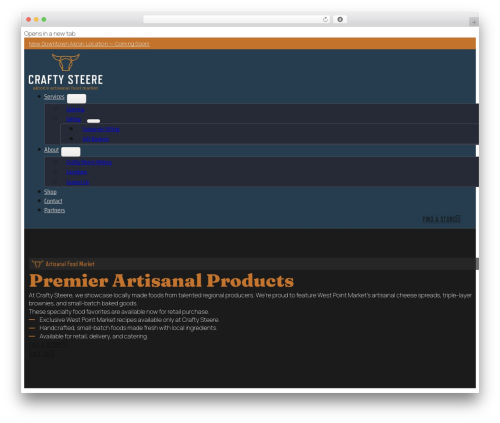Click the Crafty Steere bull-head logo
This screenshot has width=500, height=423.
[66, 62]
